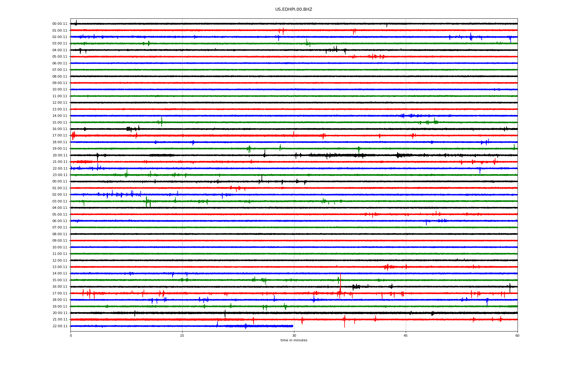This screenshot has width=588, height=368.
Task: Click the 20:00:11 label third from the bottom
Action: point(60,313)
